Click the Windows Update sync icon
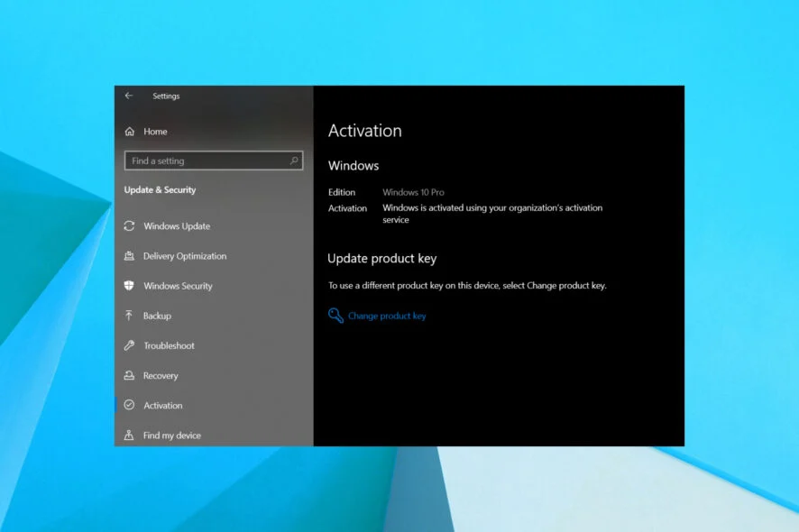The width and height of the screenshot is (799, 532). [130, 225]
